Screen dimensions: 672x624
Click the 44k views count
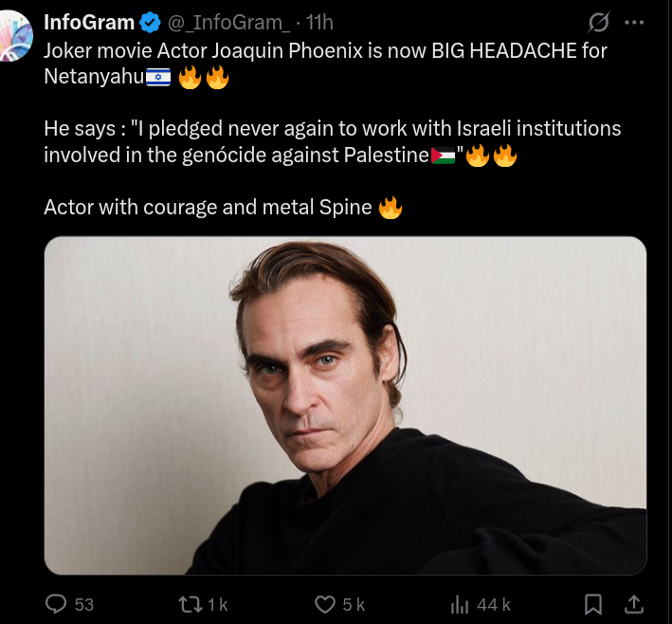494,605
